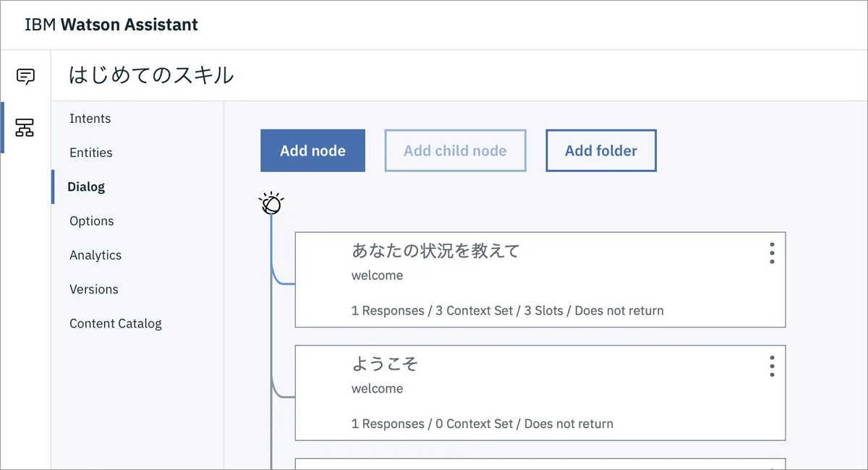Viewport: 868px width, 470px height.
Task: Open the Assistants chat icon in sidebar
Action: 25,76
